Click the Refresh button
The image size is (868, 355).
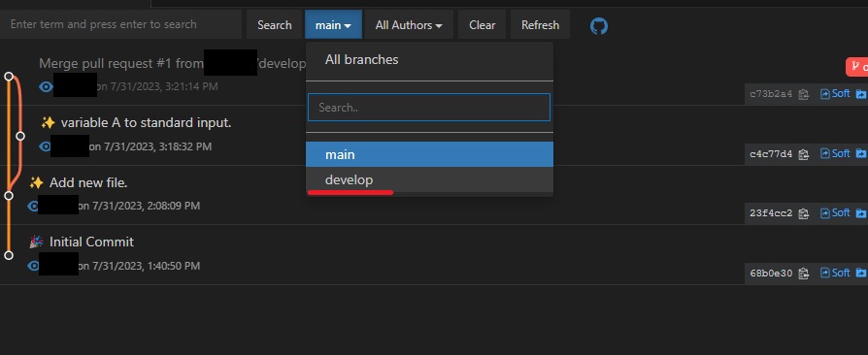[540, 25]
